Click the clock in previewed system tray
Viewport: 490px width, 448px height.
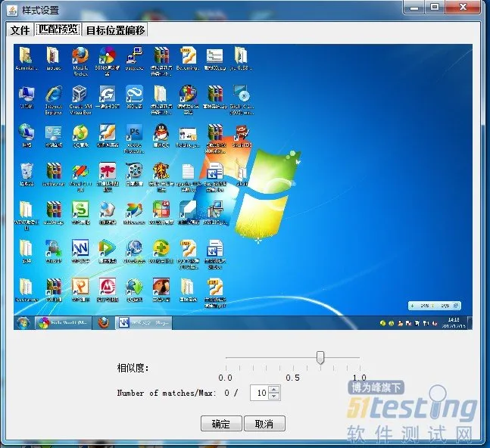click(x=454, y=323)
